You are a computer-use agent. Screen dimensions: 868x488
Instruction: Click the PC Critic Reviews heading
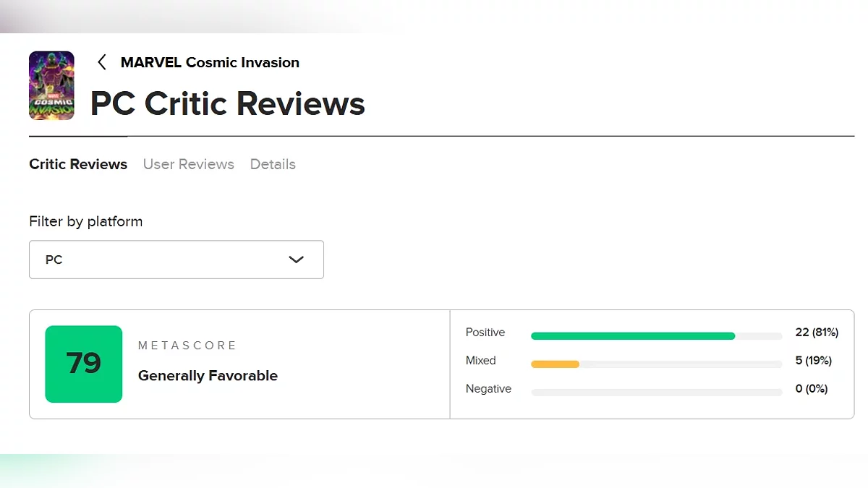point(227,103)
